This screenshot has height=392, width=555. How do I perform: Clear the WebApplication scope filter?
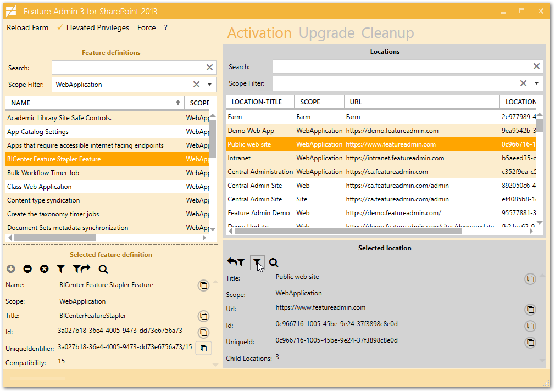click(196, 84)
